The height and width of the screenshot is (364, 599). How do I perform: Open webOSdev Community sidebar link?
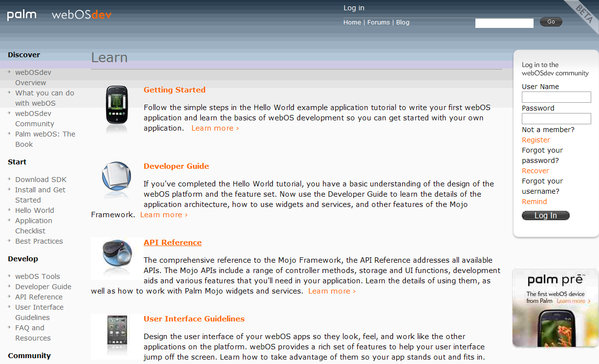tap(34, 119)
